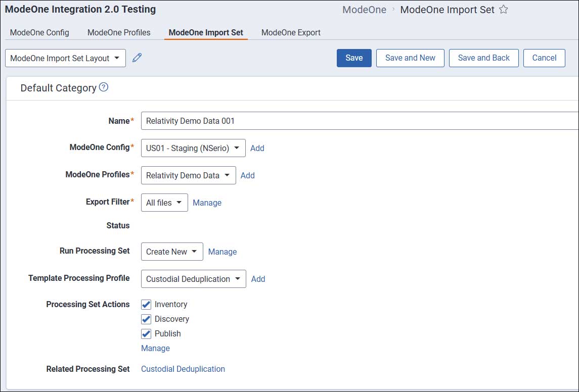579x392 pixels.
Task: Click the Related Processing Set label
Action: 88,369
